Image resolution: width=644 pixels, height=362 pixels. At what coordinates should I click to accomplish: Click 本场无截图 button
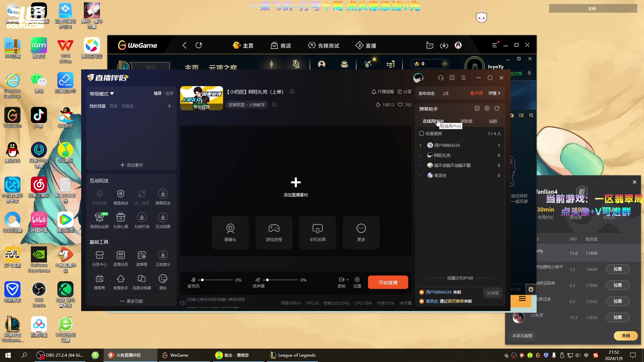(x=522, y=336)
